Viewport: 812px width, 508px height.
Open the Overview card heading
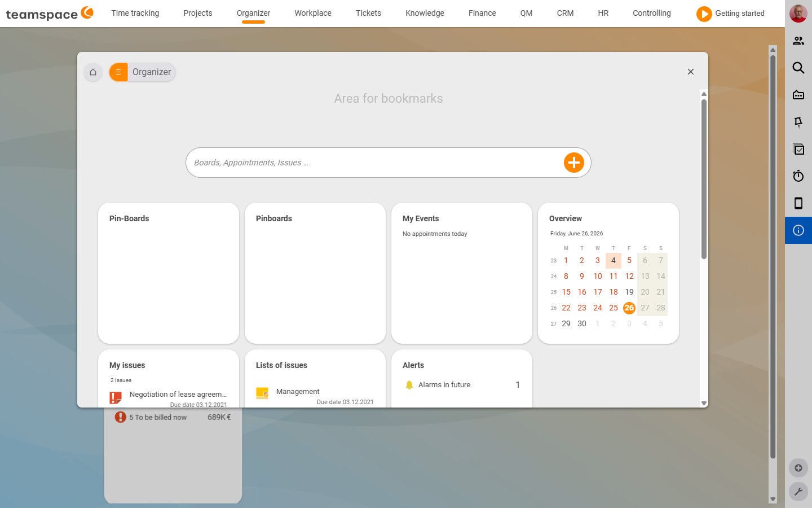[x=566, y=218]
